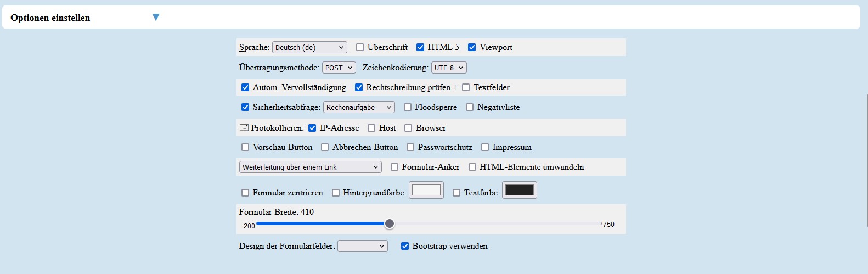868x274 pixels.
Task: Open the Übertragungsmethode POST dropdown
Action: [339, 68]
